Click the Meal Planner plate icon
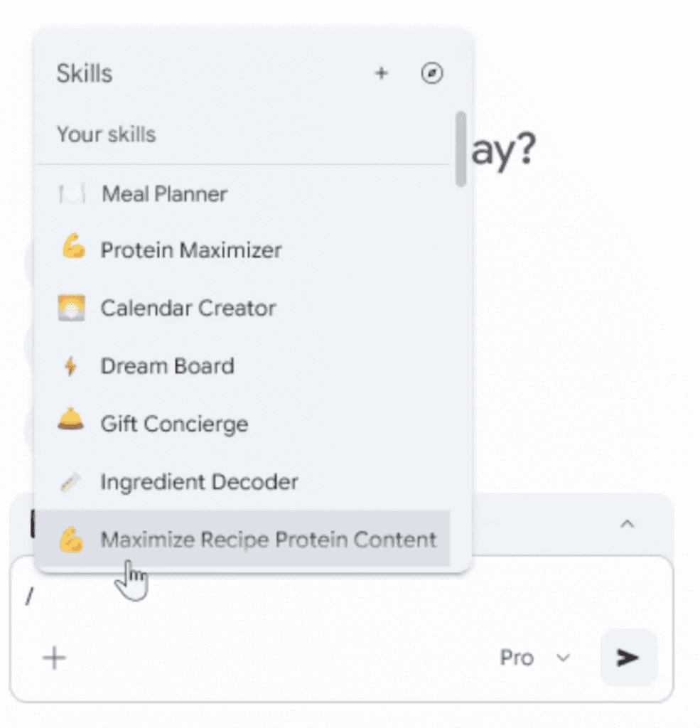Image resolution: width=700 pixels, height=728 pixels. pyautogui.click(x=71, y=193)
